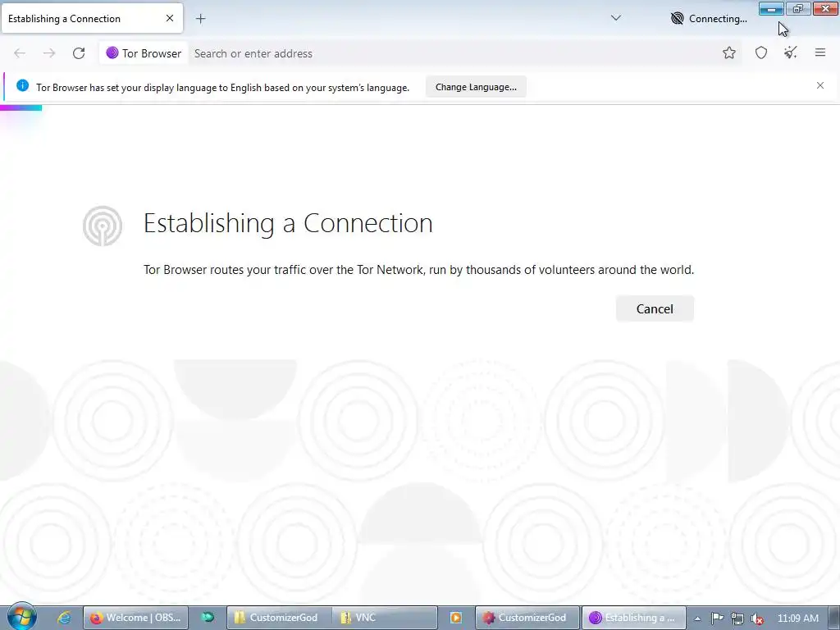The width and height of the screenshot is (840, 630).
Task: Cancel the Tor connection attempt
Action: click(655, 308)
